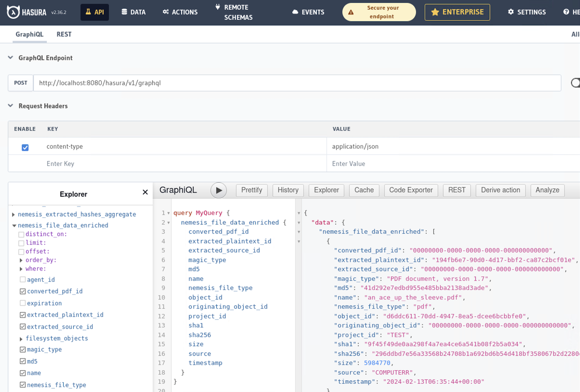This screenshot has height=392, width=580.
Task: Run the query with the play button
Action: [x=219, y=190]
